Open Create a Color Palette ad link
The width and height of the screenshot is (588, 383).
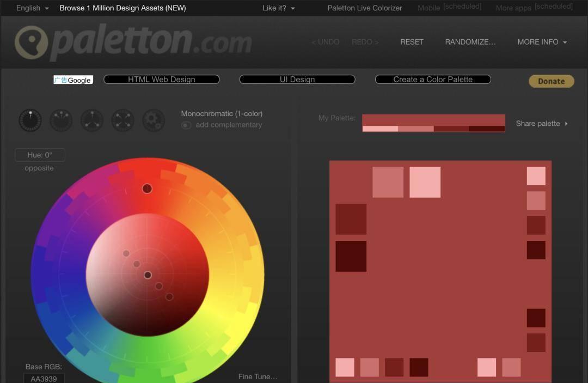(x=433, y=80)
